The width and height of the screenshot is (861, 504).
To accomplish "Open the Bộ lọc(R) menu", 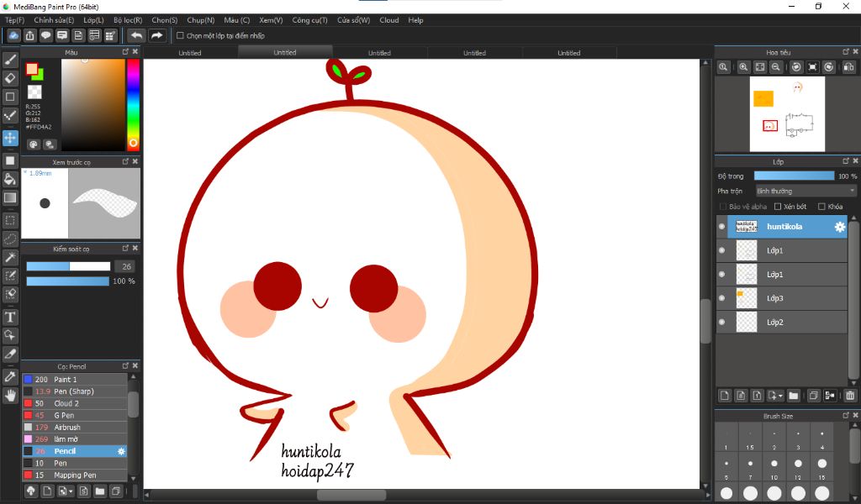I will click(x=128, y=20).
